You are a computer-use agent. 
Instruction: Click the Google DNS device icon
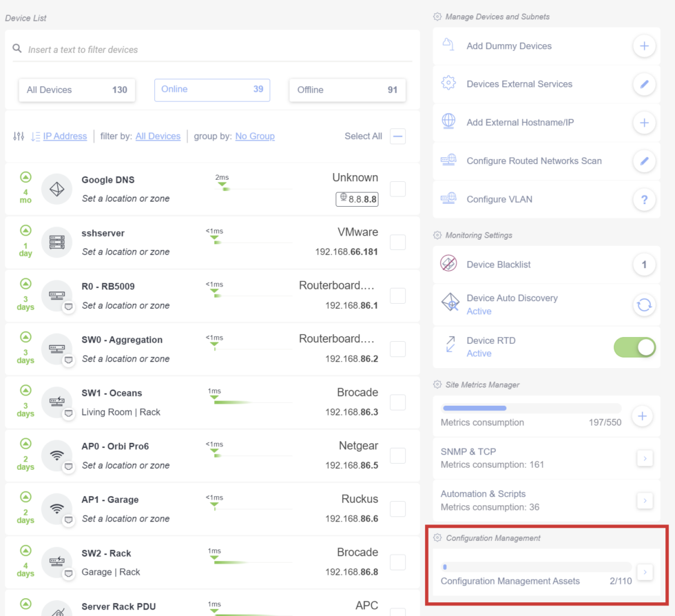tap(56, 189)
